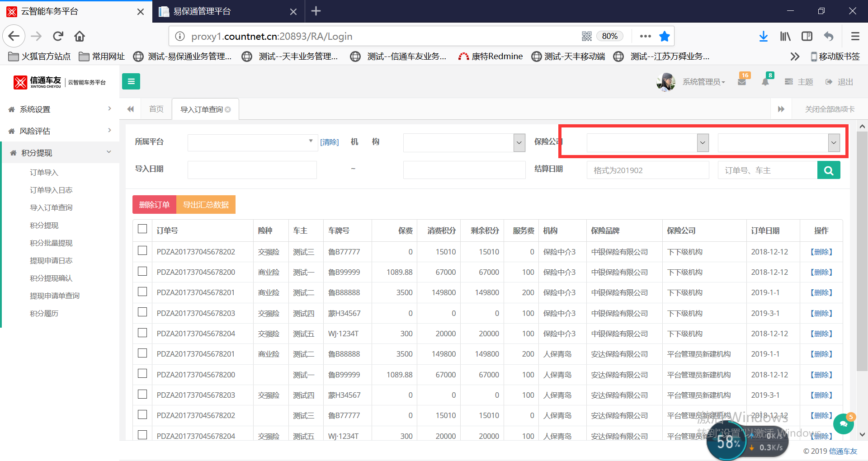
Task: Click the orange 导出汇总数据 button
Action: (x=206, y=205)
